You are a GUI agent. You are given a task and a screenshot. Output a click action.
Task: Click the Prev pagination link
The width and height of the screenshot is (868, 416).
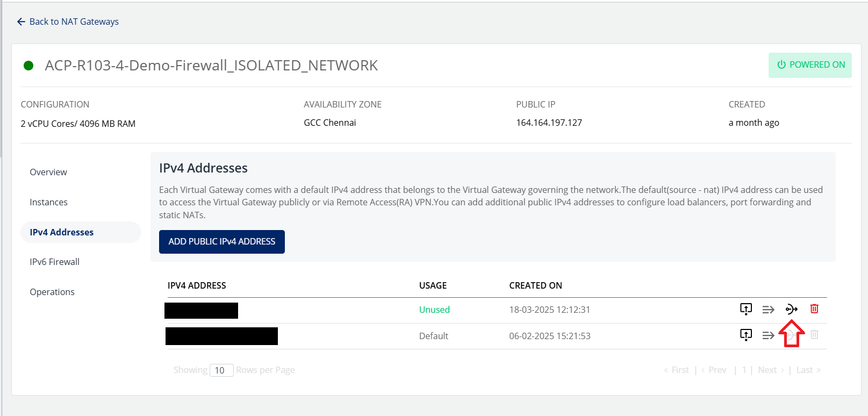(714, 370)
